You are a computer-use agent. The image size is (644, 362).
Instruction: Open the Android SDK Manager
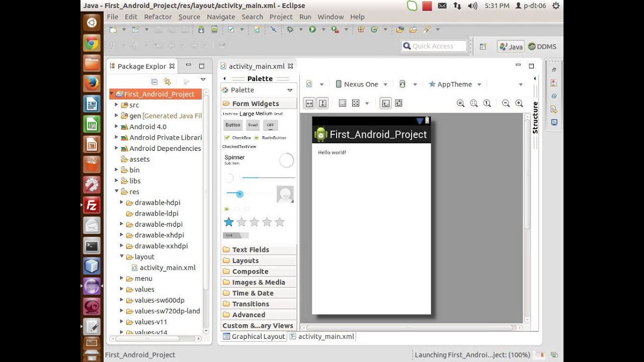[x=201, y=30]
